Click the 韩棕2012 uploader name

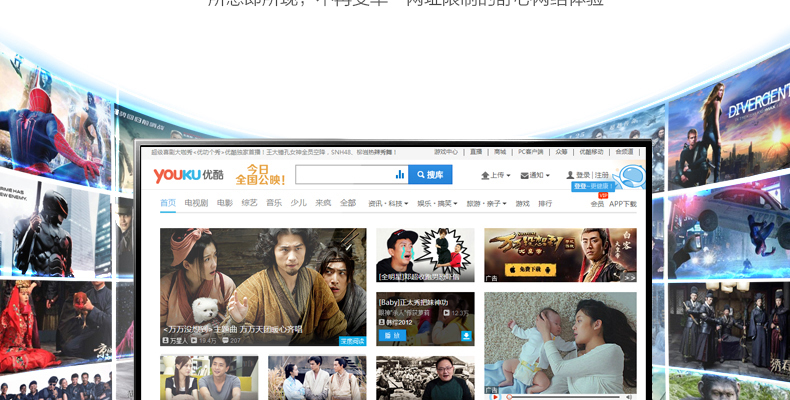pyautogui.click(x=399, y=322)
